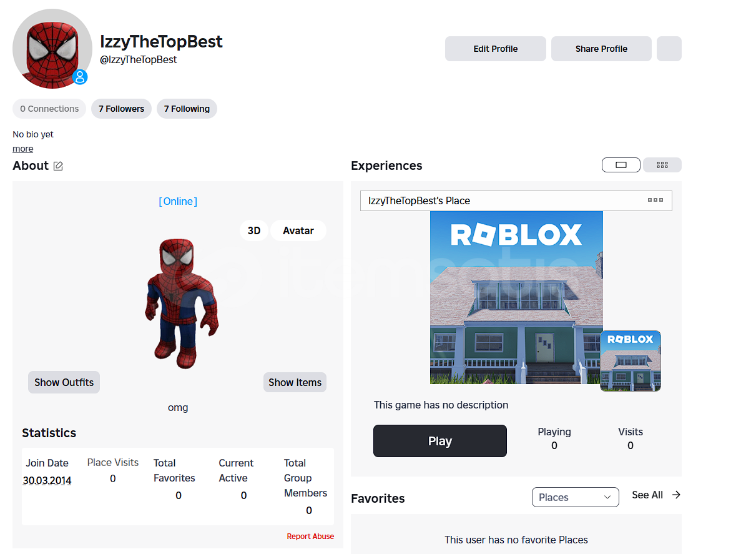Click the Experiences section heading
Viewport: 756px width, 554px height.
(x=386, y=166)
